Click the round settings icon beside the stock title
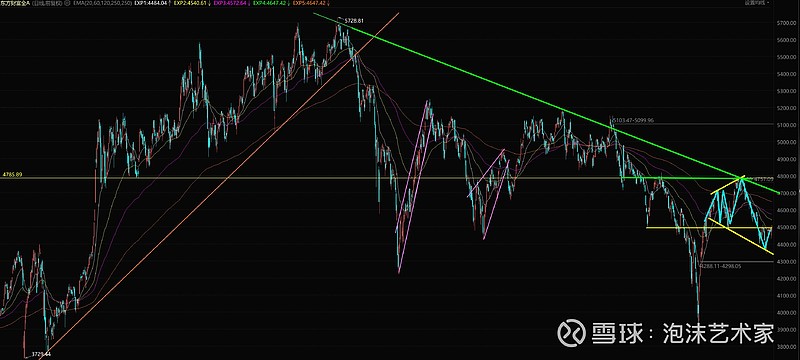The image size is (800, 360). (67, 3)
